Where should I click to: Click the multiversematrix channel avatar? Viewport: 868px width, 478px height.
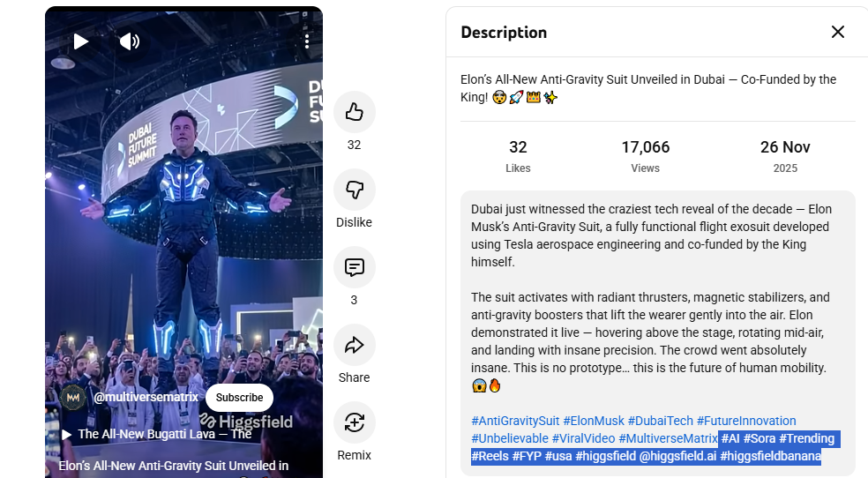pyautogui.click(x=73, y=398)
